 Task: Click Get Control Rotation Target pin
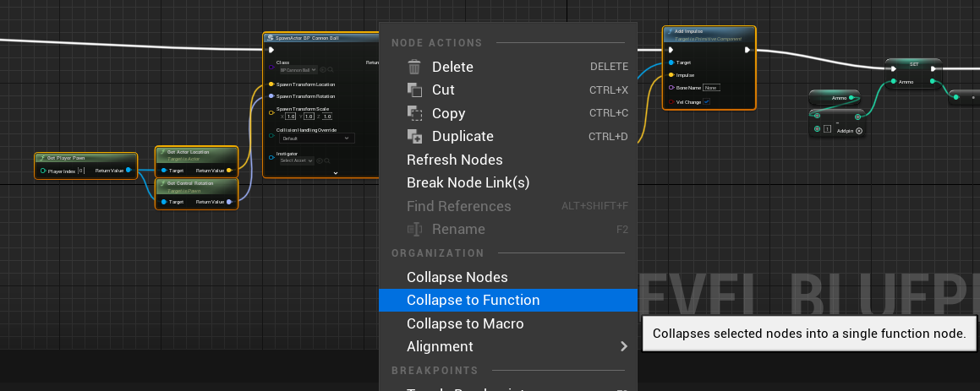[164, 202]
